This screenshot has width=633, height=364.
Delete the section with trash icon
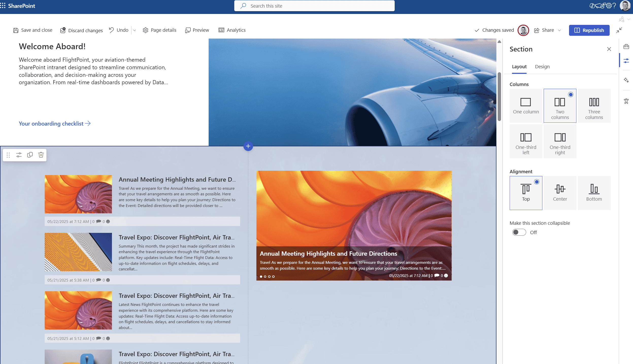(41, 155)
